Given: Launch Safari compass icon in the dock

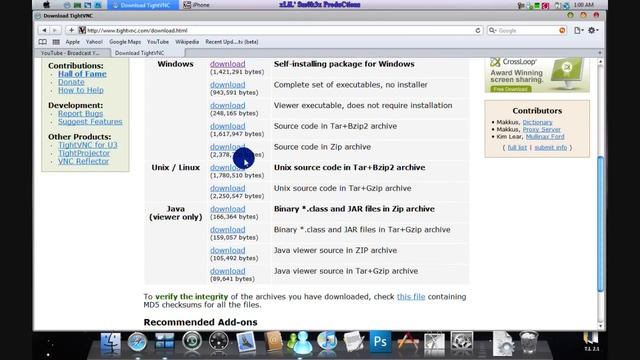Looking at the screenshot, I should point(138,342).
